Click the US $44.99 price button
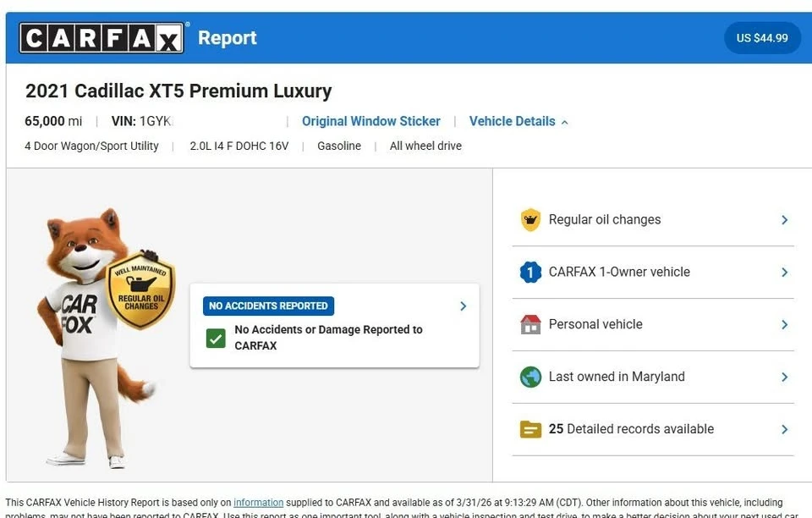The width and height of the screenshot is (812, 518). tap(762, 38)
